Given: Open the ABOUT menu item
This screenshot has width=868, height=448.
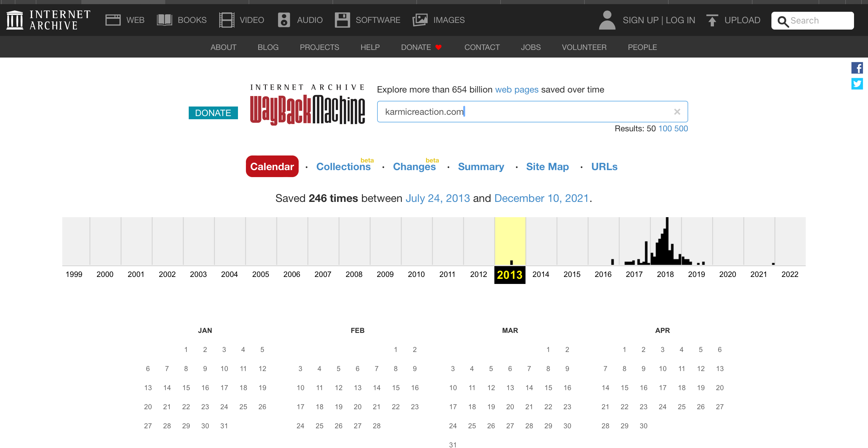Looking at the screenshot, I should [x=223, y=47].
